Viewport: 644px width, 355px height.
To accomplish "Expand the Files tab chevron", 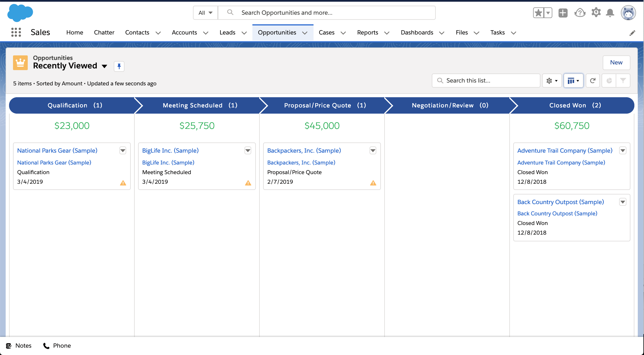I will (x=476, y=33).
